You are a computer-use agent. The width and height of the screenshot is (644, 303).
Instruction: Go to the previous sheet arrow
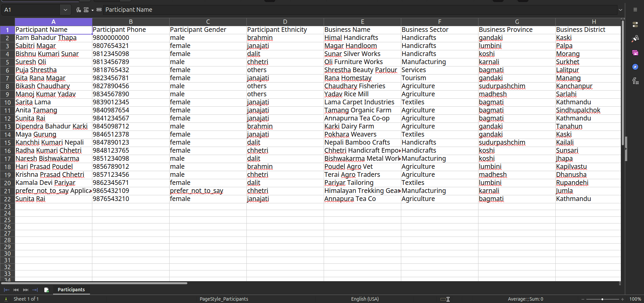(16, 290)
